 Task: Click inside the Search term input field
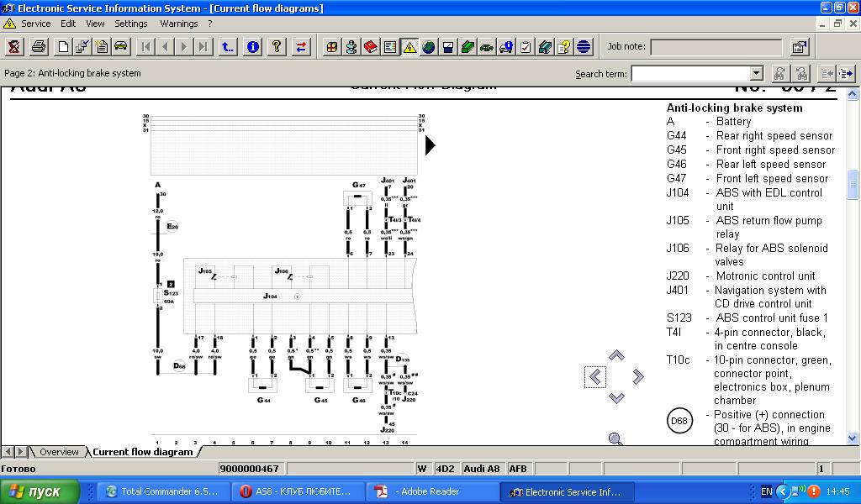[689, 74]
